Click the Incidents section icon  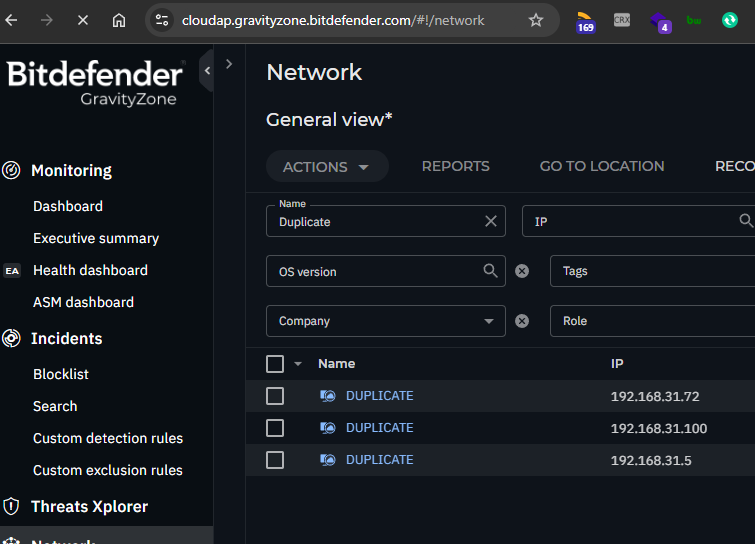click(x=11, y=338)
